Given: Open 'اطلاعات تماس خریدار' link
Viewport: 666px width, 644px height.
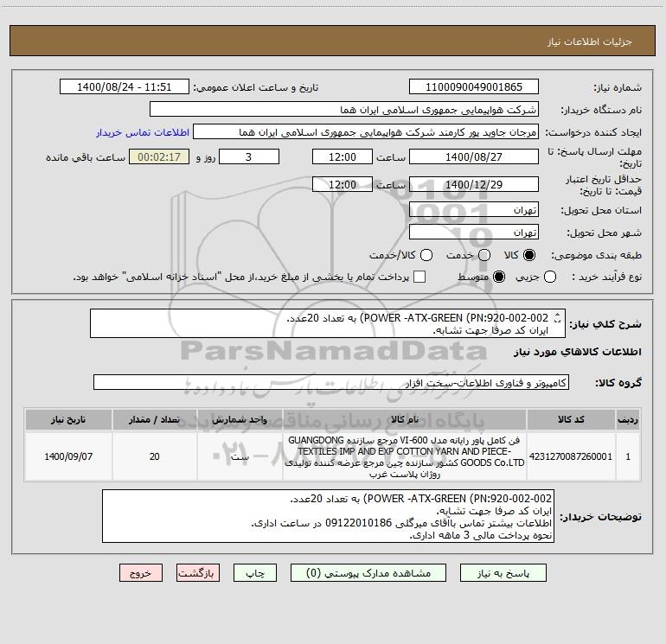Looking at the screenshot, I should click(x=143, y=132).
